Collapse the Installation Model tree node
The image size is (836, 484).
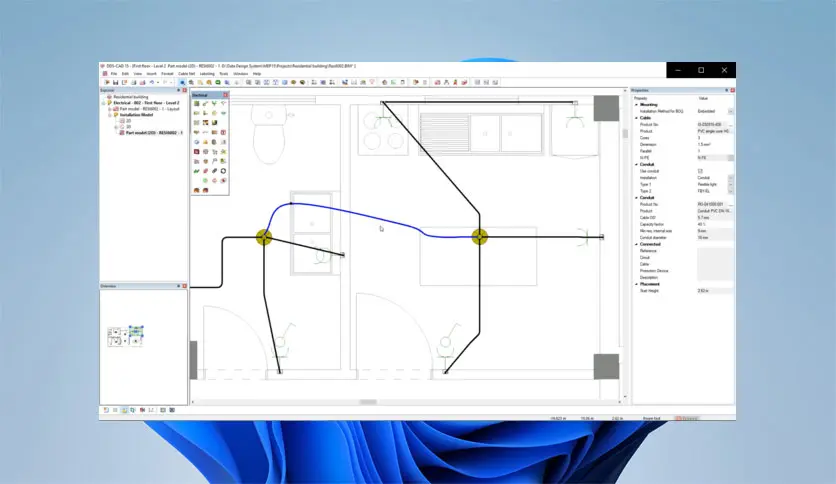pos(110,115)
